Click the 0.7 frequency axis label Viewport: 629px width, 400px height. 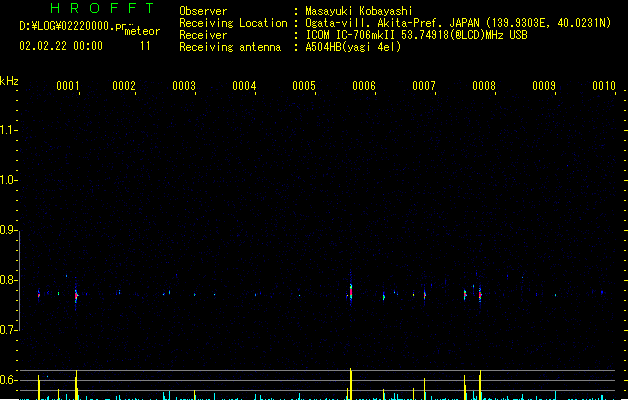point(7,330)
